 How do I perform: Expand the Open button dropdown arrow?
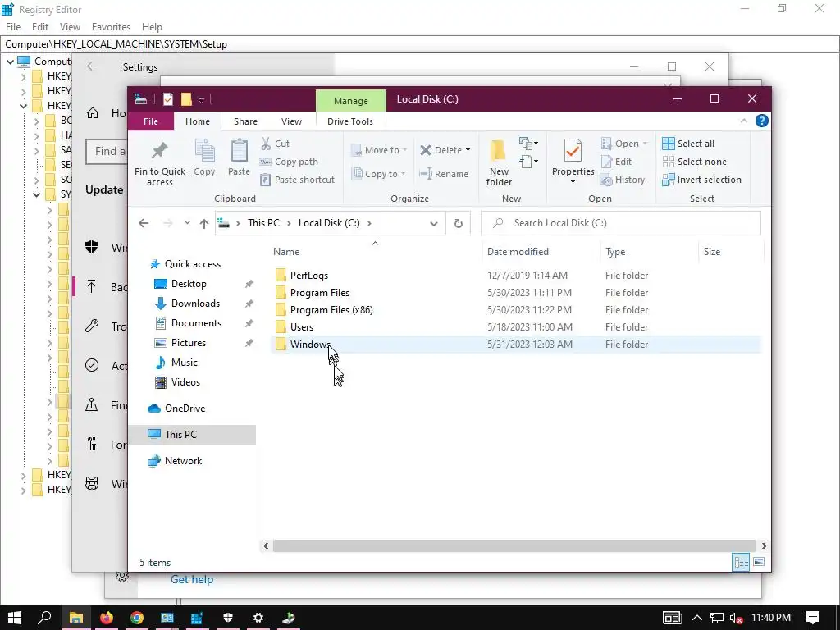(645, 144)
